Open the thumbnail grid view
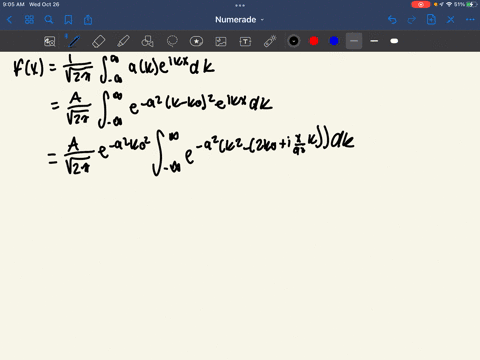 (29, 20)
